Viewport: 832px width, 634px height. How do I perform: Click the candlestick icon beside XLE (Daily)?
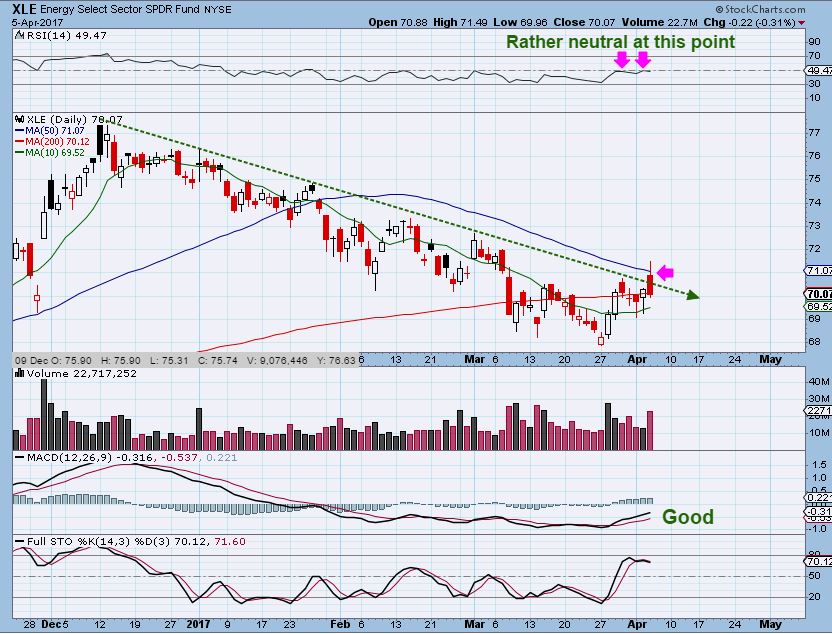pos(20,119)
